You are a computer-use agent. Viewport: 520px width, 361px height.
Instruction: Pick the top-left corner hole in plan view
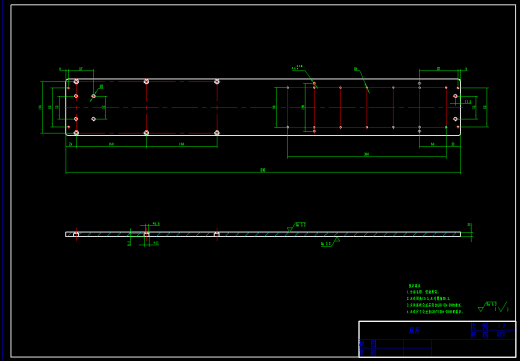click(76, 81)
